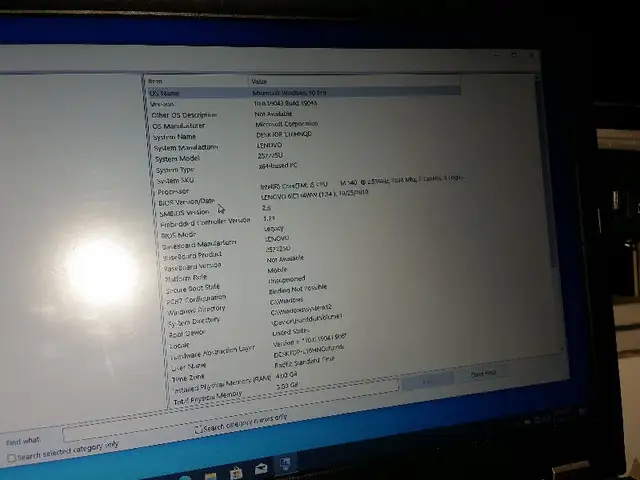Click the 'x64-based PC' System Type value
640x480 pixels.
click(278, 165)
